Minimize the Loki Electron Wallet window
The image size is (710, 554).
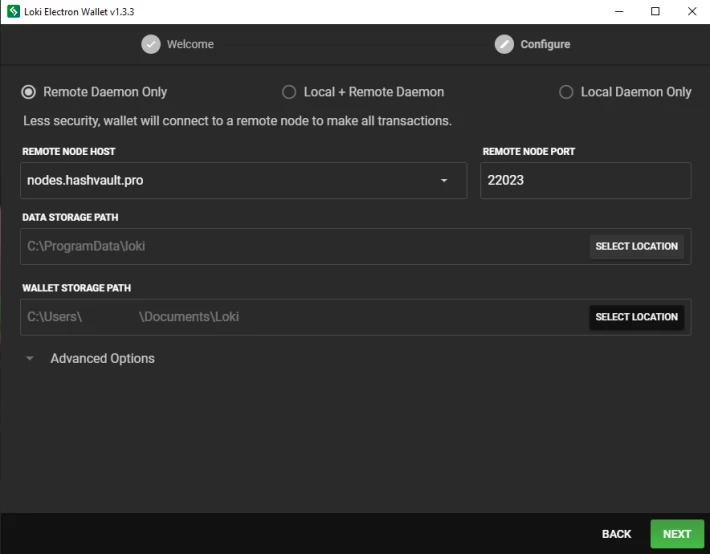click(619, 11)
